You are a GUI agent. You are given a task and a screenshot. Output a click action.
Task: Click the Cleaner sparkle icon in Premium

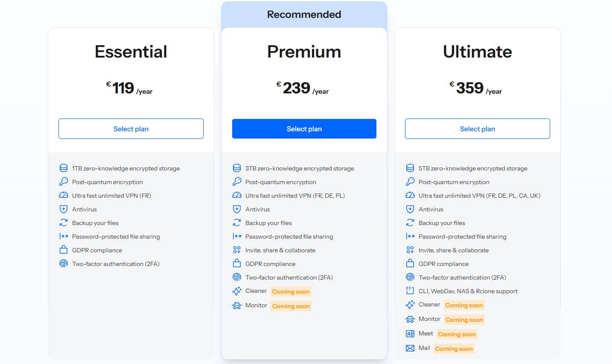click(237, 291)
